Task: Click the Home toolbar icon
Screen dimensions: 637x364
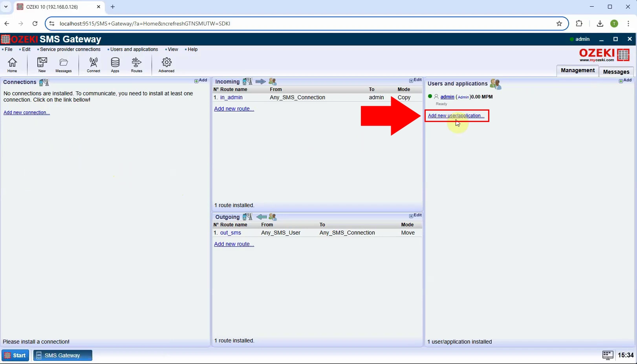Action: [x=12, y=65]
